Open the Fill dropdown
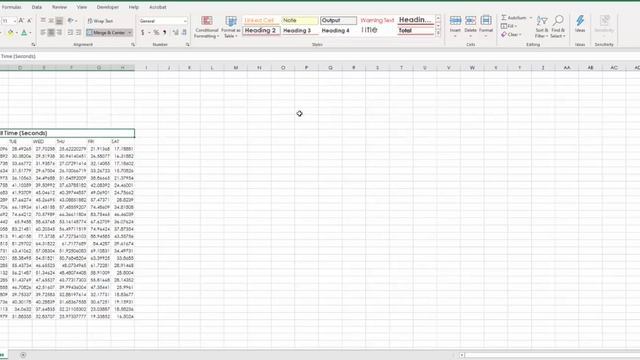Image resolution: width=640 pixels, height=360 pixels. pyautogui.click(x=509, y=26)
